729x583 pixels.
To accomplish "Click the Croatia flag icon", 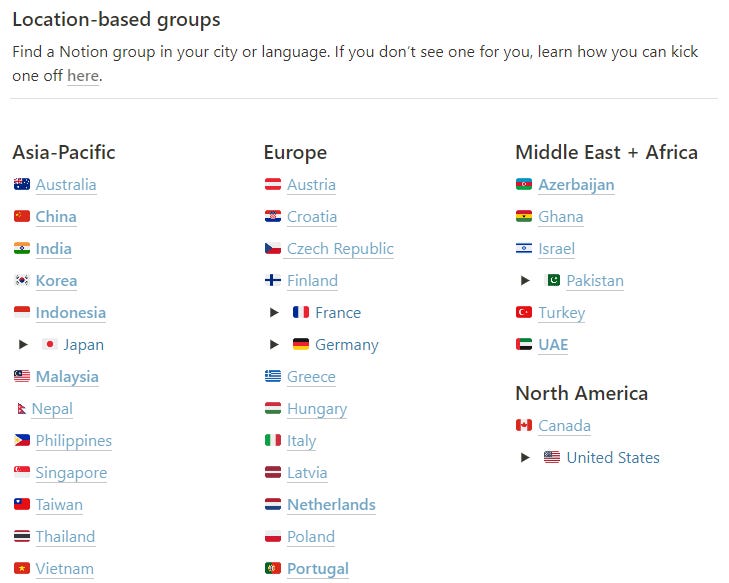I will point(273,216).
